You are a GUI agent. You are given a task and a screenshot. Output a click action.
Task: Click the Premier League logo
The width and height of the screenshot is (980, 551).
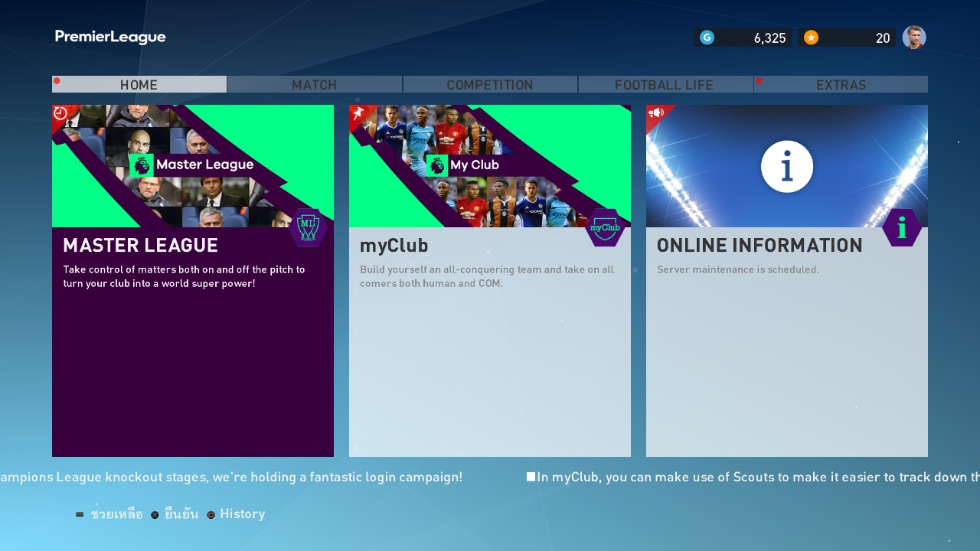click(110, 37)
